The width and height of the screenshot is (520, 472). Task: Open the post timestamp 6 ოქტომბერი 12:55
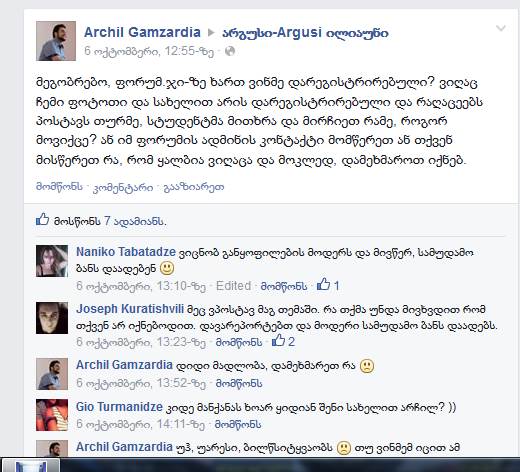point(149,51)
